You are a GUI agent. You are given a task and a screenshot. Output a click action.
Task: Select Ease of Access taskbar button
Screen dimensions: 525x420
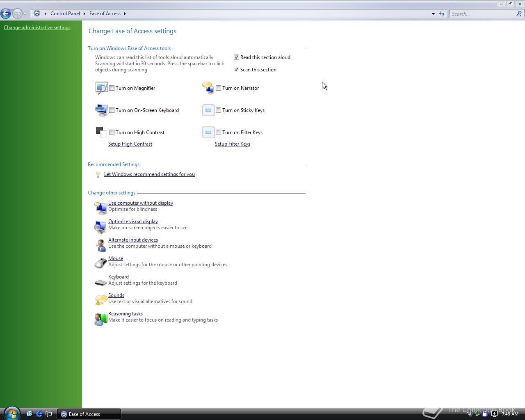point(89,414)
